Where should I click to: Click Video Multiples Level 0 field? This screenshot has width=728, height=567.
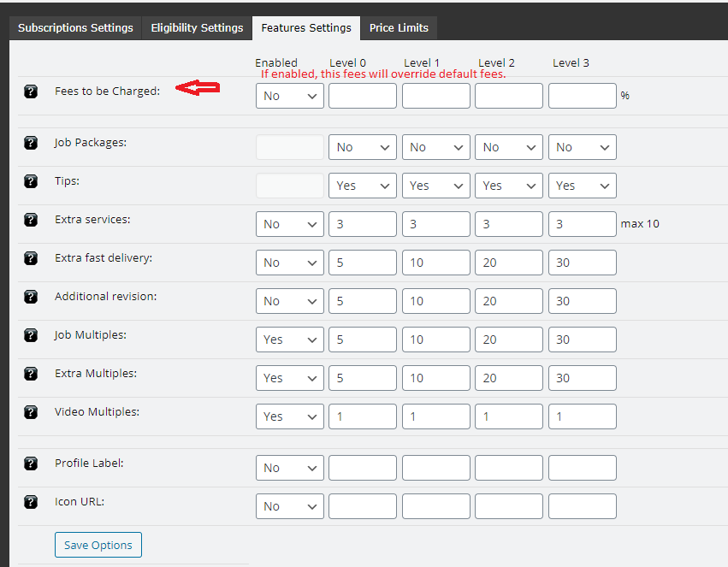click(x=363, y=417)
